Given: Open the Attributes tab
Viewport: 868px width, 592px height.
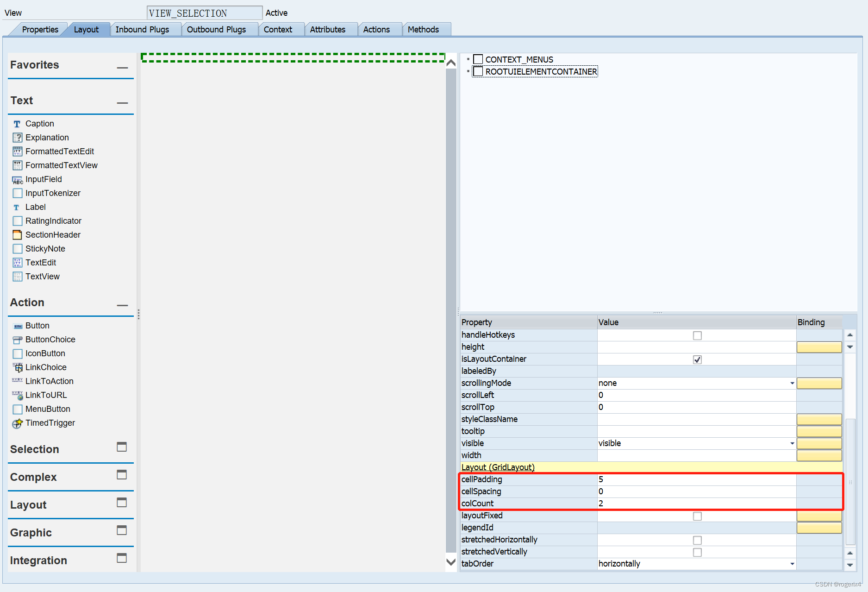Looking at the screenshot, I should coord(328,30).
